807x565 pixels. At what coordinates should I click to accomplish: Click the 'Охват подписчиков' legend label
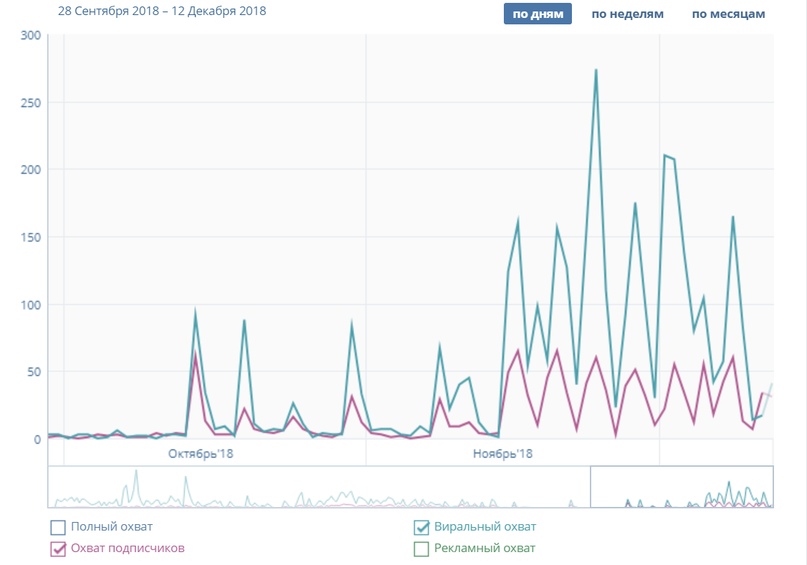click(x=127, y=548)
